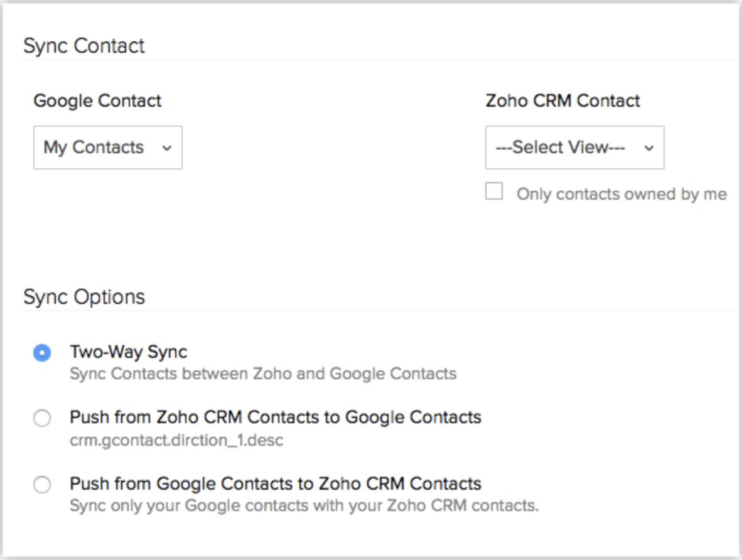Click the 'Sync Contacts between Zoho and Google Contacts' description
Viewport: 742px width, 560px height.
click(x=262, y=374)
